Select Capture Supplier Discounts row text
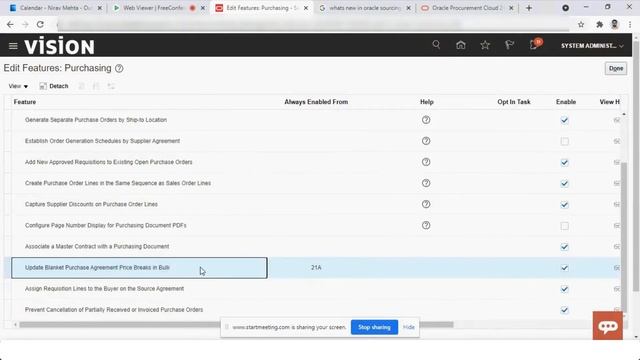Image resolution: width=640 pixels, height=360 pixels. tap(91, 204)
